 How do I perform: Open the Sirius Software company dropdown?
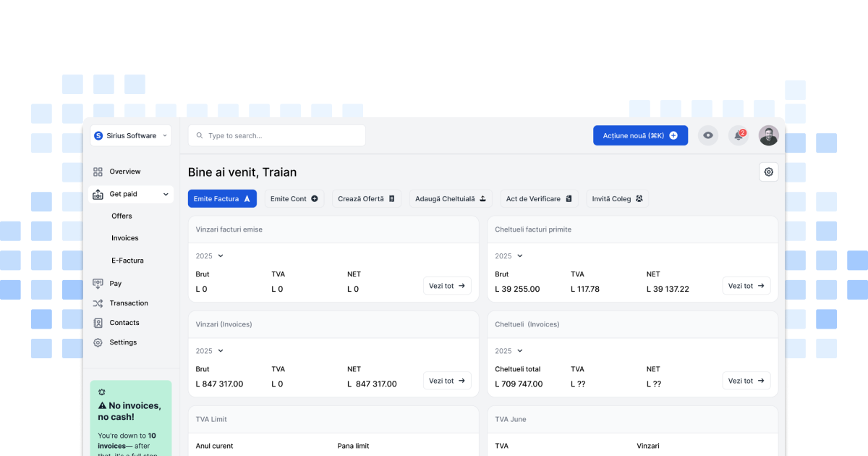tap(131, 135)
